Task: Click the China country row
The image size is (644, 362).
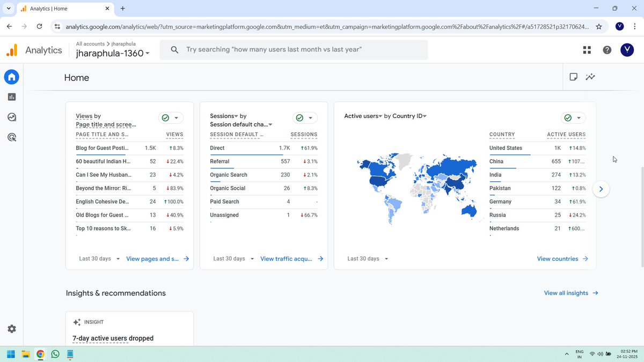Action: click(x=537, y=161)
